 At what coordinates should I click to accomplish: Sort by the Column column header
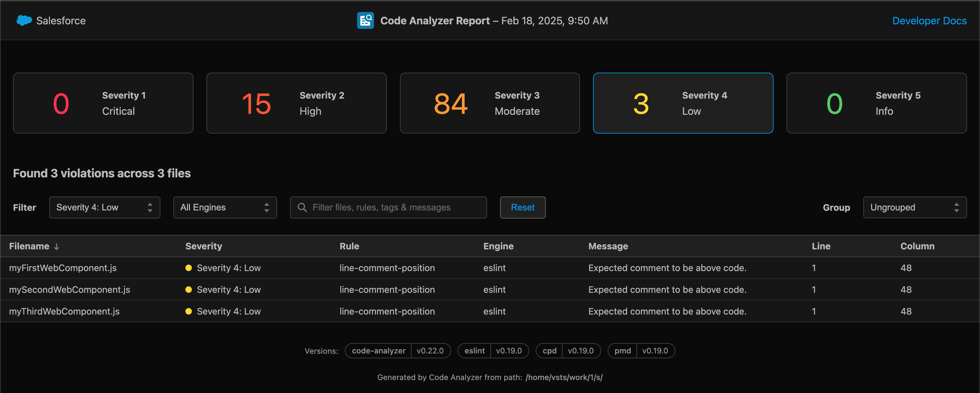tap(917, 246)
